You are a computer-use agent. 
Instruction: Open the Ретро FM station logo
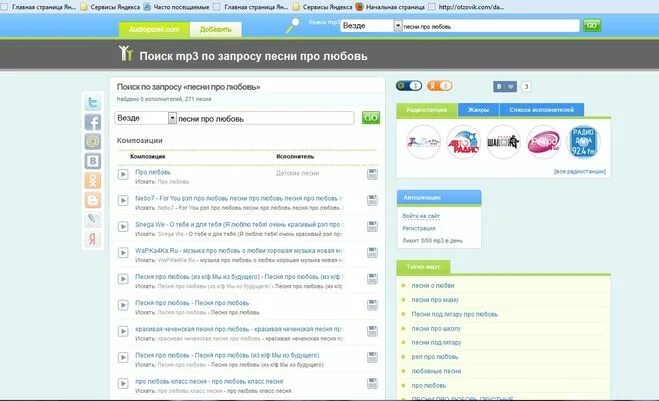[x=543, y=142]
